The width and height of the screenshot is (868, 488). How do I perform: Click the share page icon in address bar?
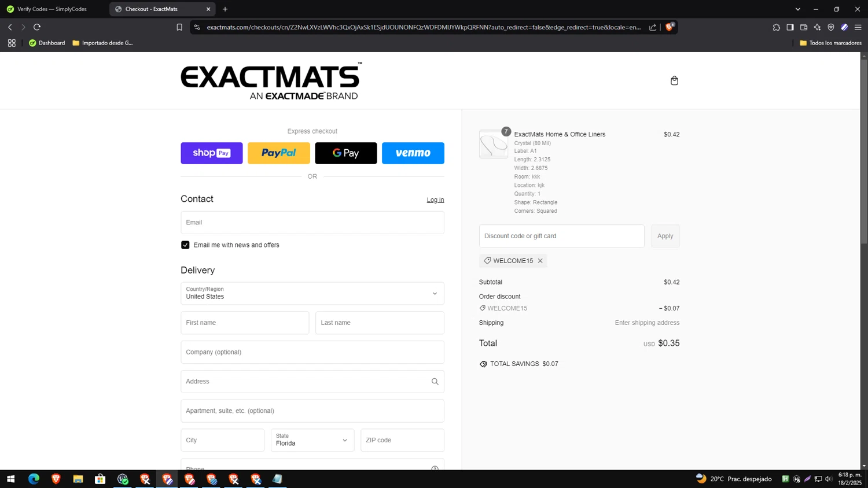coord(653,27)
